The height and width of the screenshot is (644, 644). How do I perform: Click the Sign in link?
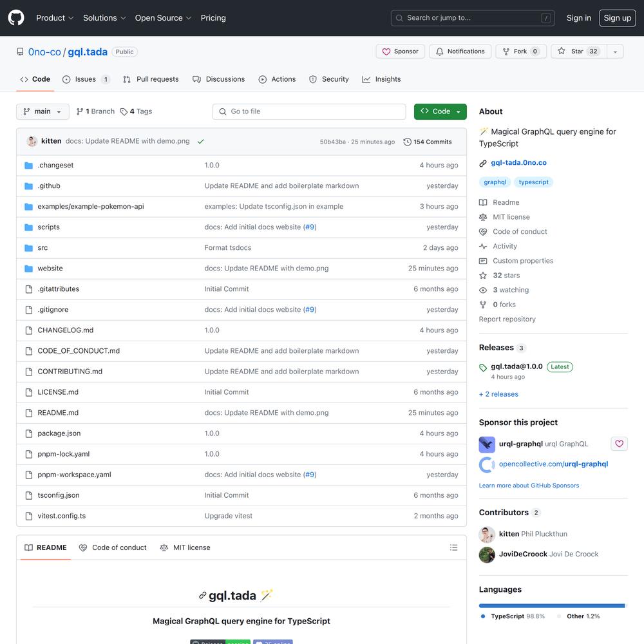(x=579, y=18)
